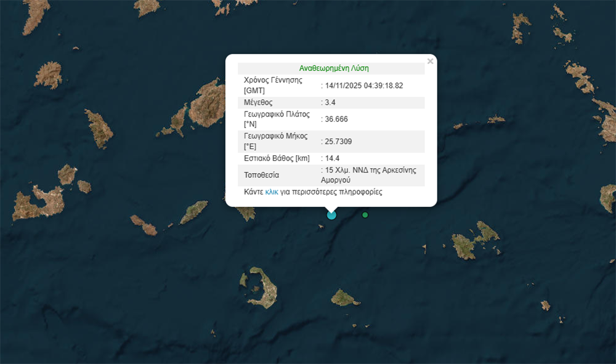Click Paros island on the map
This screenshot has width=616, height=364.
click(x=176, y=121)
